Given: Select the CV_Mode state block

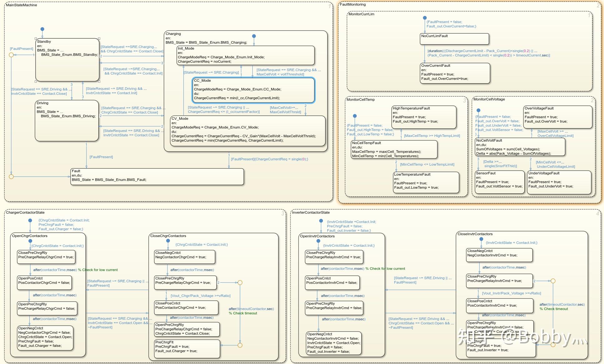Looking at the screenshot, I should coord(248,131).
